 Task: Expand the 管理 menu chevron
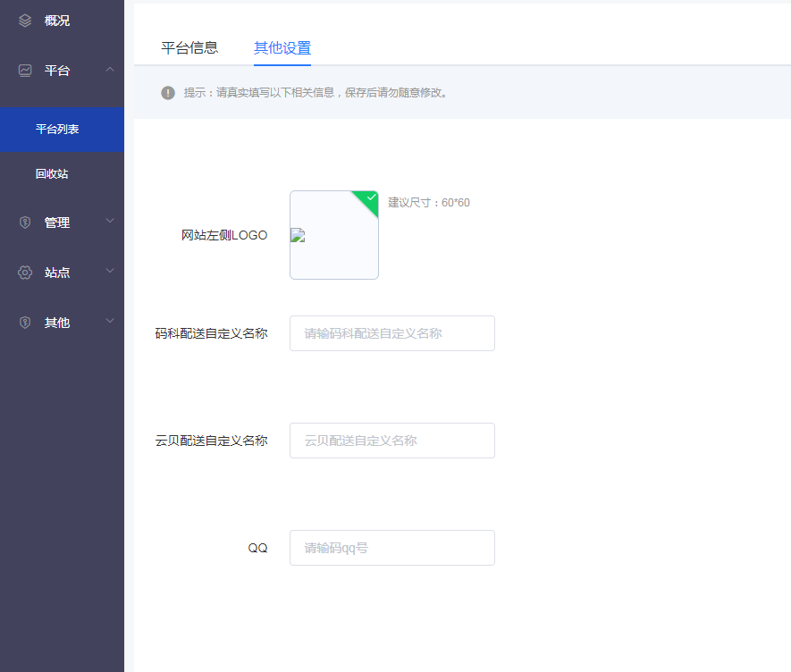(x=110, y=221)
